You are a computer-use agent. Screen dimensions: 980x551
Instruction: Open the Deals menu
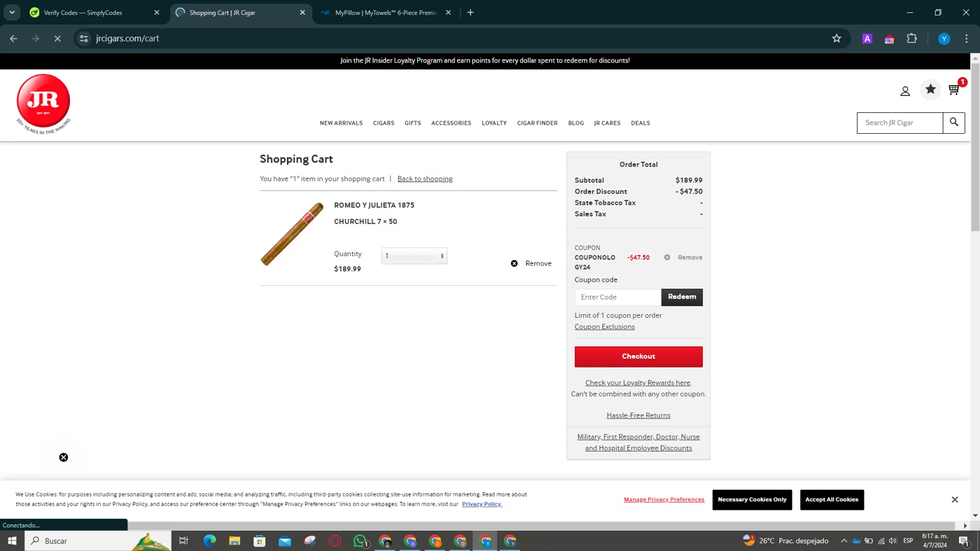point(640,123)
